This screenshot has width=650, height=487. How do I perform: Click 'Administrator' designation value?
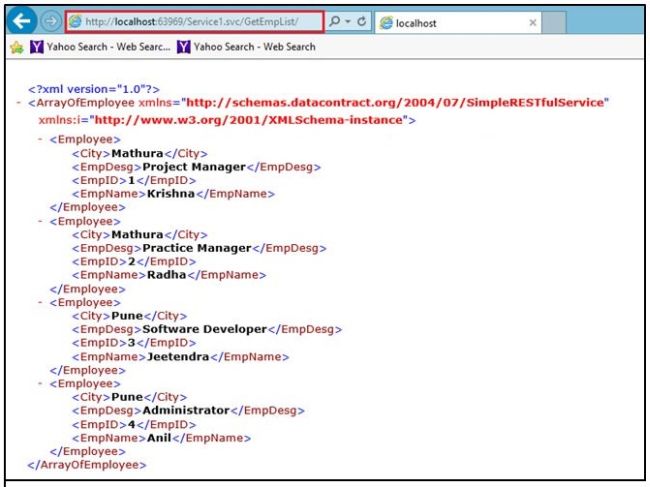[186, 411]
